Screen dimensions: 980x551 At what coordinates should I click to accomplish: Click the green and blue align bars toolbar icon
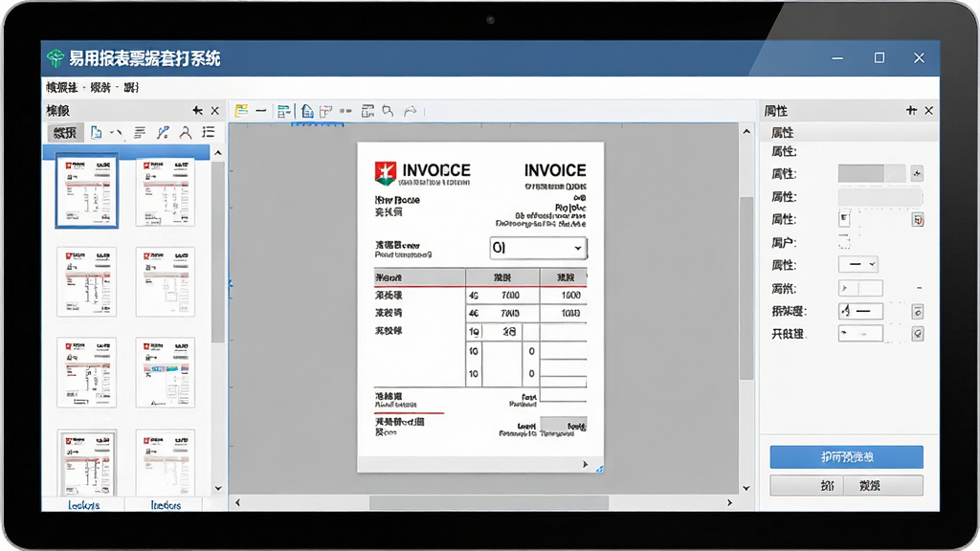click(283, 111)
